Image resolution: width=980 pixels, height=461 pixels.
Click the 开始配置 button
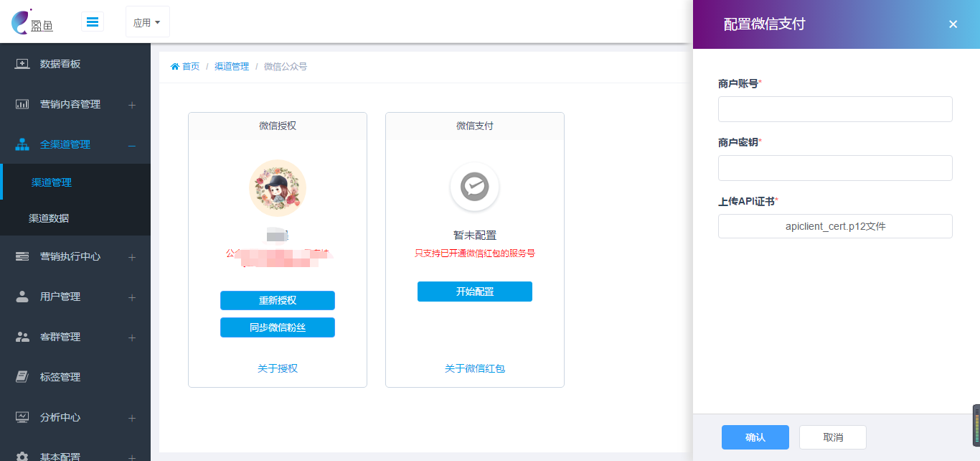(x=475, y=292)
